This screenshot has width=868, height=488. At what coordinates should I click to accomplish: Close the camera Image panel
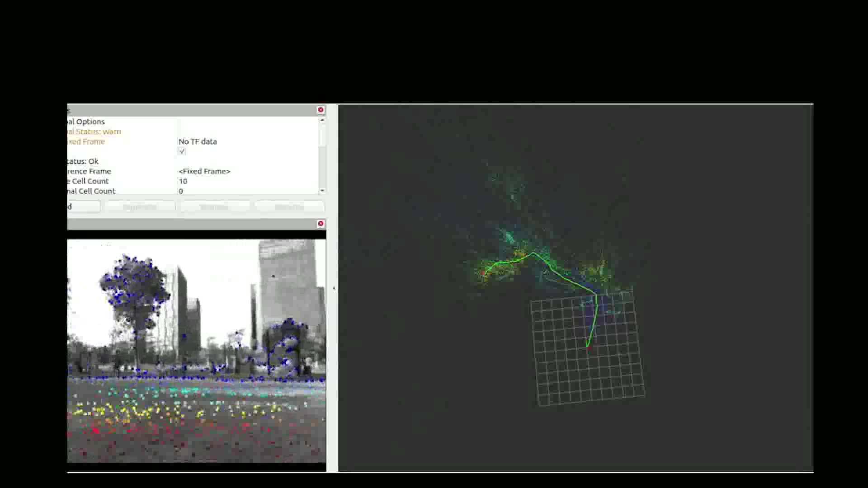tap(321, 224)
